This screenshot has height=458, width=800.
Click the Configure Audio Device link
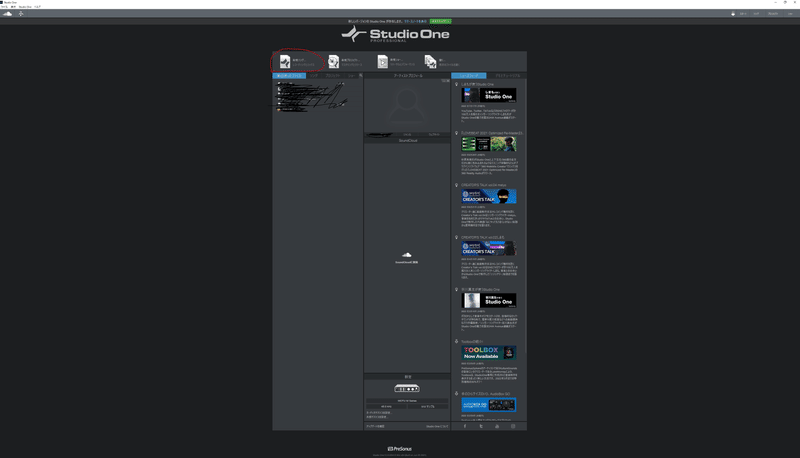point(379,413)
